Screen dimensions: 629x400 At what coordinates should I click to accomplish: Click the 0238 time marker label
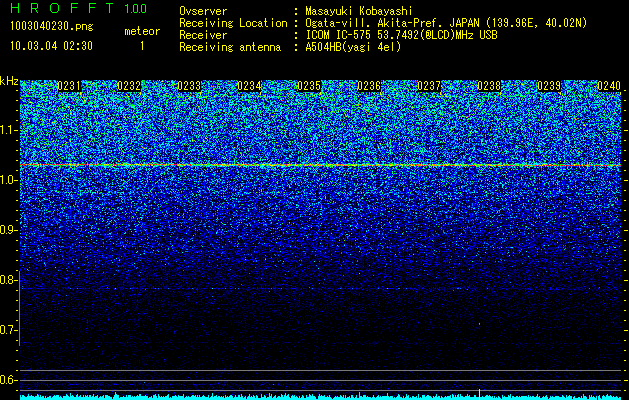click(x=489, y=86)
